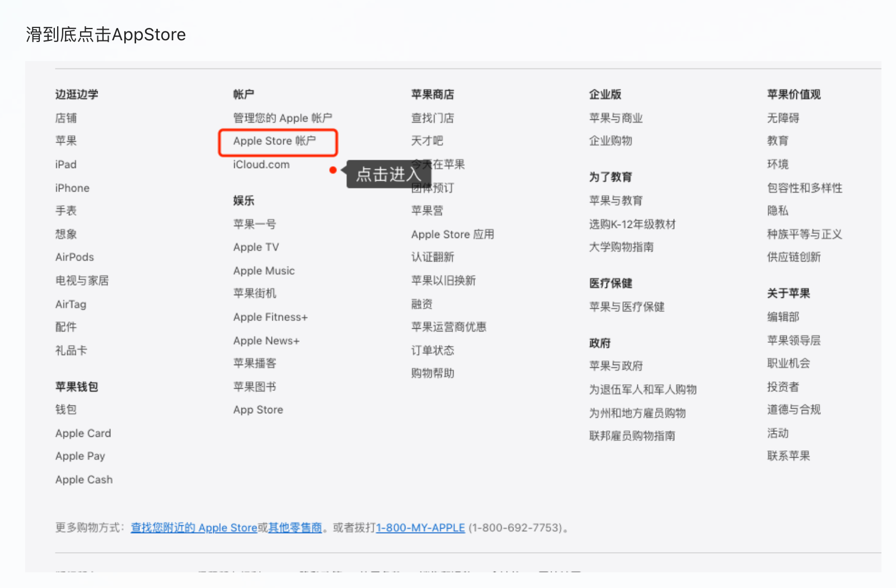Select the 隐私 link
Screen dimensions: 896x588
coord(778,211)
